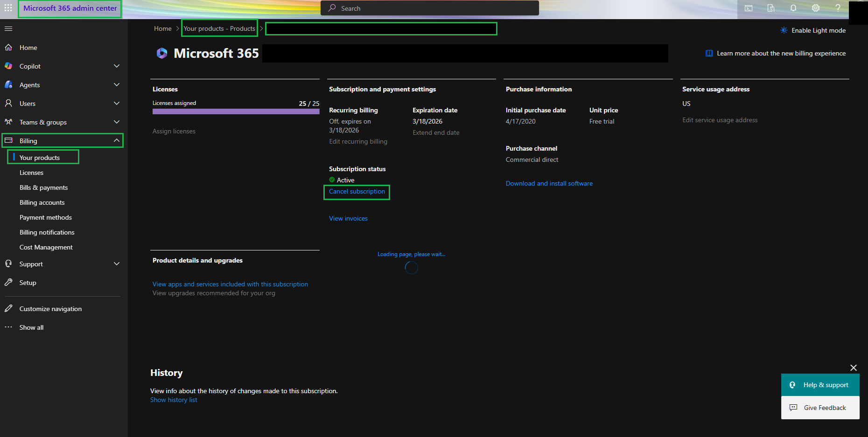Click the book icon beside Learn more
868x437 pixels.
[709, 53]
